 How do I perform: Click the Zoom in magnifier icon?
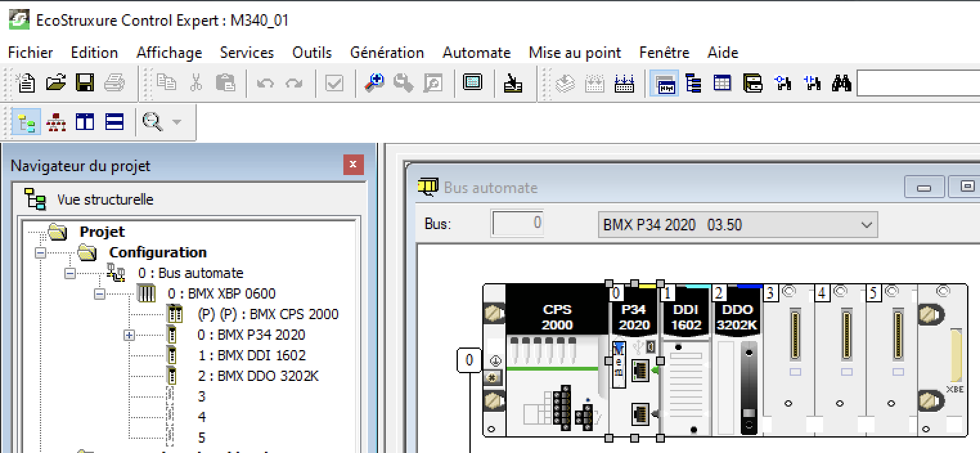[x=374, y=83]
